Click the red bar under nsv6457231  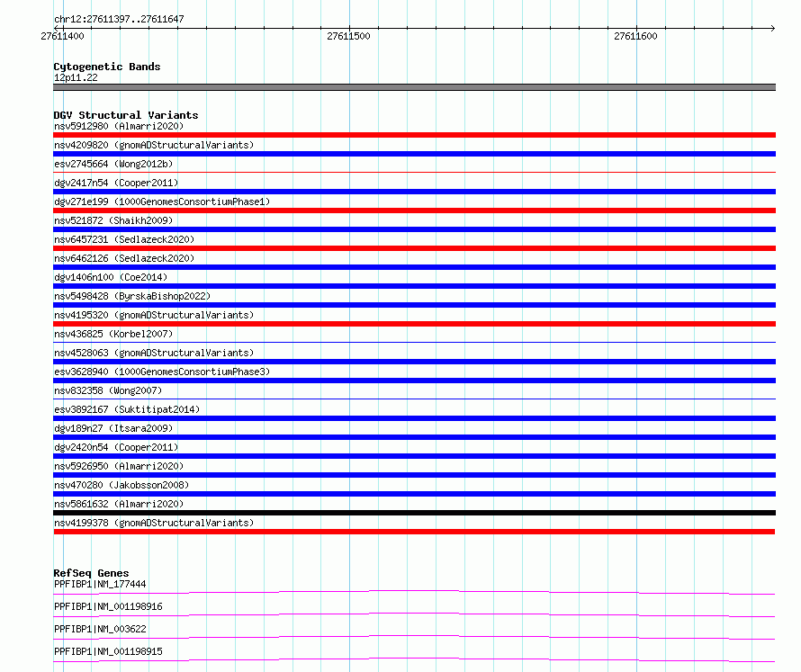(414, 248)
